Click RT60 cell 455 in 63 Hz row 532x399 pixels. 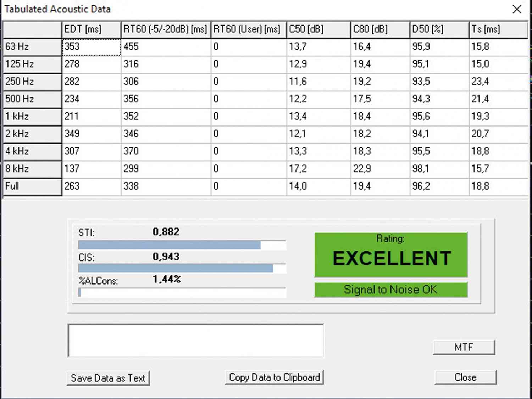coord(166,47)
